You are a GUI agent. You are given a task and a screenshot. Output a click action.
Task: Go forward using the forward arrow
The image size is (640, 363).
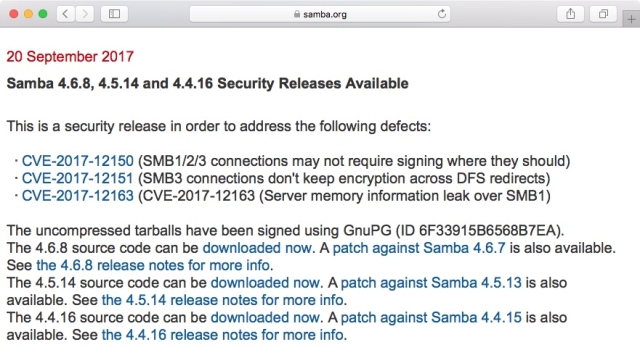(x=85, y=14)
